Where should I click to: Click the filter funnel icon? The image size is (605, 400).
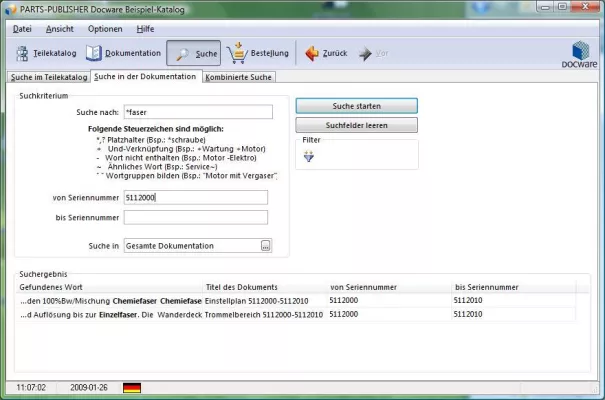(x=308, y=156)
